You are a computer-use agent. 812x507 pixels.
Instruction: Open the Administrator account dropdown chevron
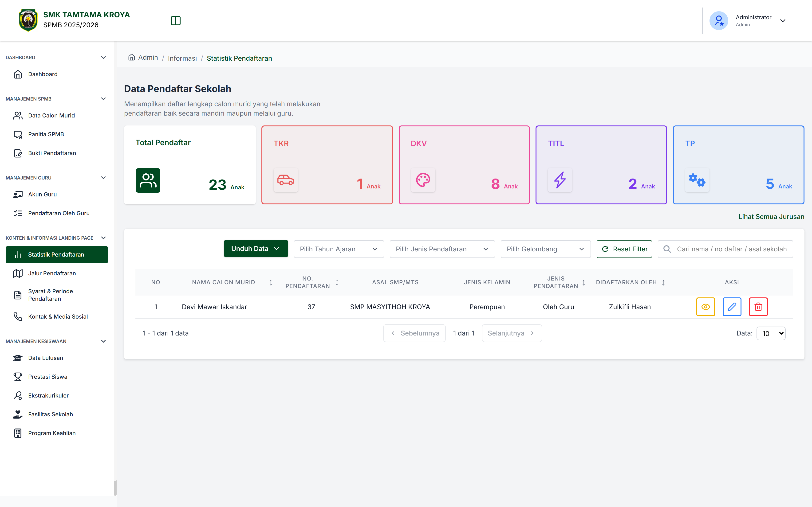pyautogui.click(x=783, y=21)
